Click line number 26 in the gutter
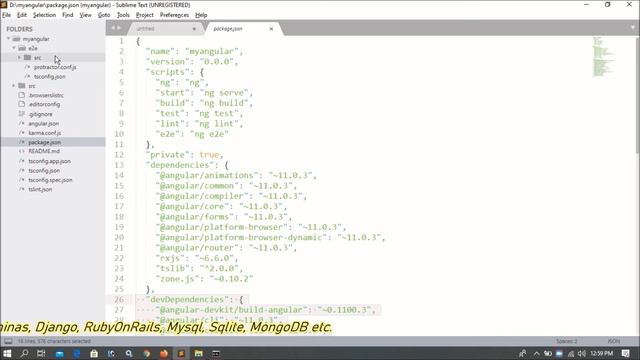 119,299
